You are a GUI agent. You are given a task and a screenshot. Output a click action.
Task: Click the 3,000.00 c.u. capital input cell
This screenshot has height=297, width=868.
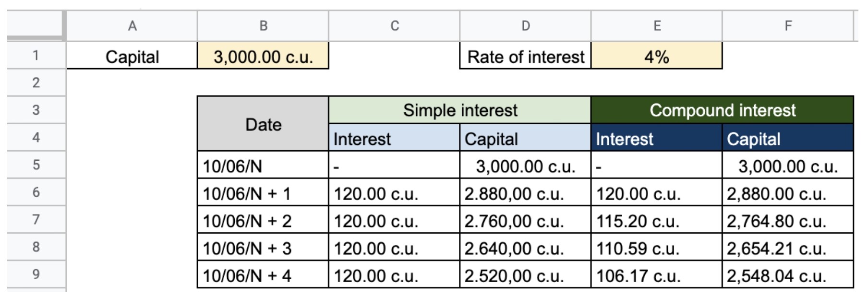(x=263, y=57)
